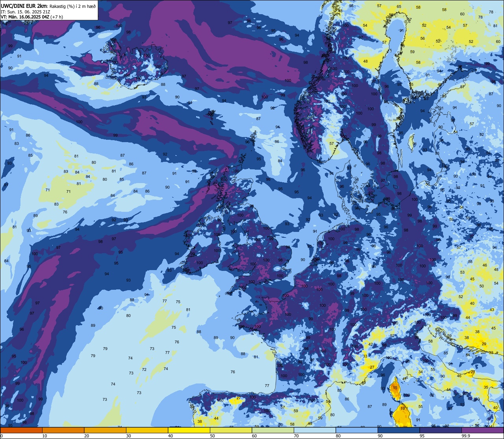Screen dimensions: 504x439
Task: Click the 'VT: Mán. 16.06.2025 04Z (+7 h)' line
Action: click(x=32, y=17)
